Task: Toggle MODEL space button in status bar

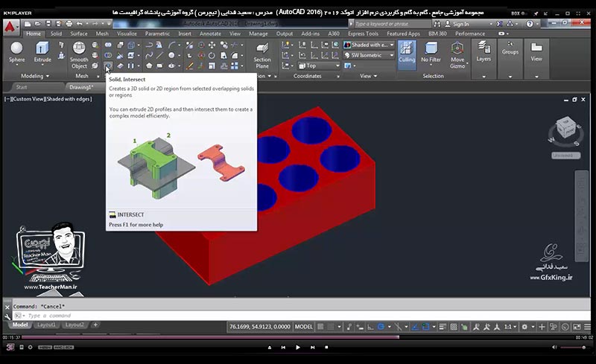Action: [x=304, y=327]
